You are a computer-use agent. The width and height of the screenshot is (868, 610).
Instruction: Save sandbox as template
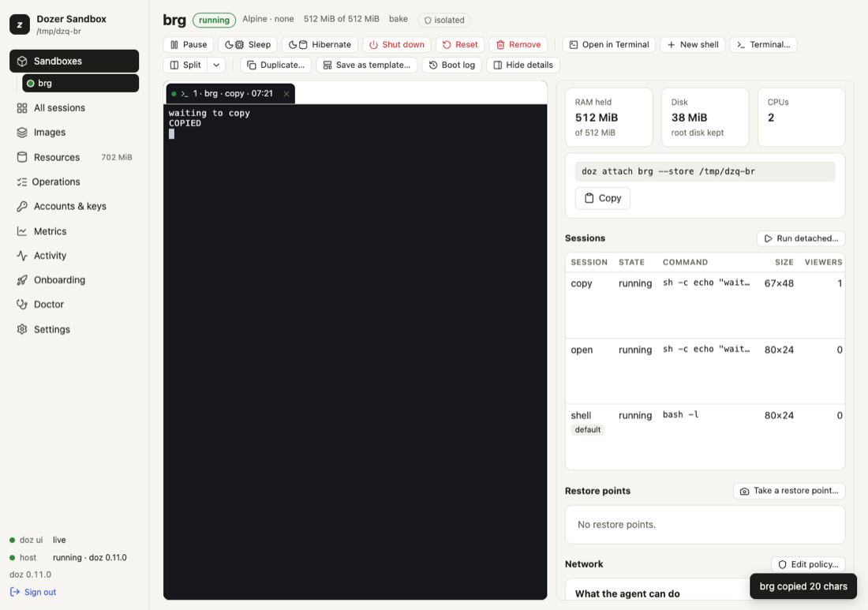[366, 65]
